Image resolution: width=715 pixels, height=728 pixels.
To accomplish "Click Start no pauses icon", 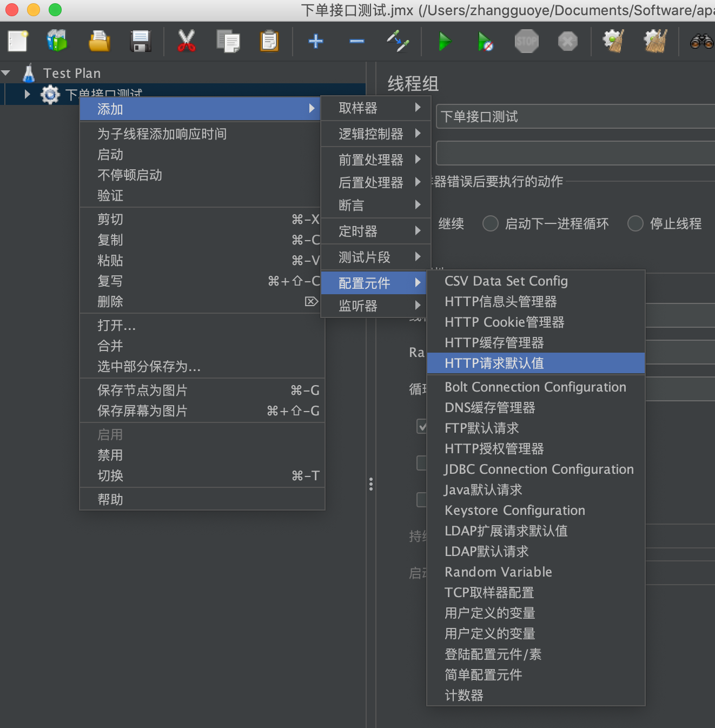I will point(485,41).
